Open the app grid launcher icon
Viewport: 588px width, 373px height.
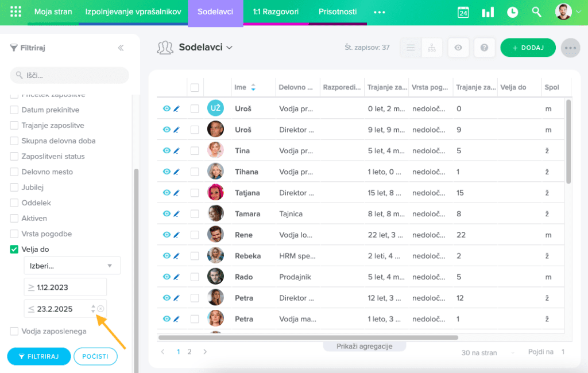tap(16, 12)
